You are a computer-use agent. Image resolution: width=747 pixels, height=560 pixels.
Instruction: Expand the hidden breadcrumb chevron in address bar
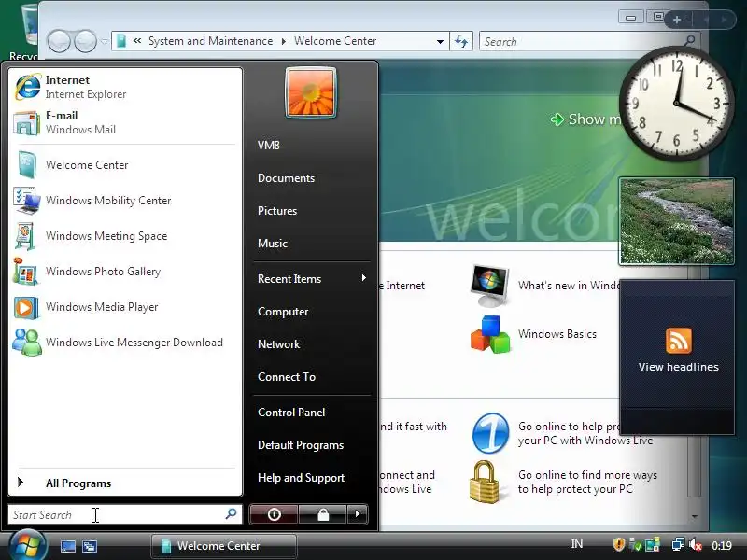pos(137,41)
